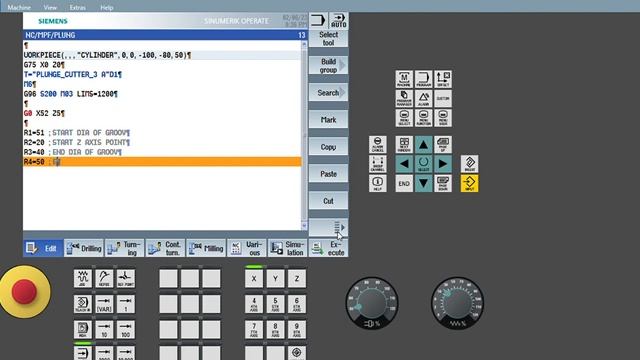This screenshot has height=360, width=640.
Task: Select the 7th axis key
Action: point(254,329)
